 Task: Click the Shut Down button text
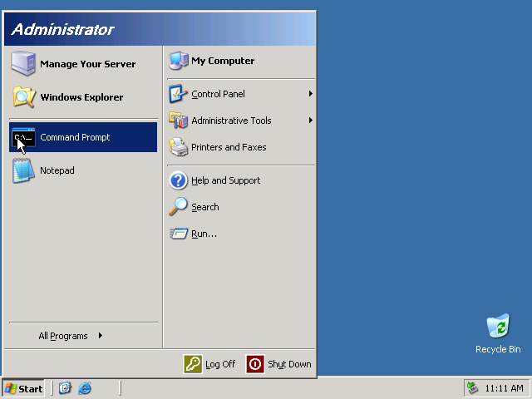click(x=289, y=364)
